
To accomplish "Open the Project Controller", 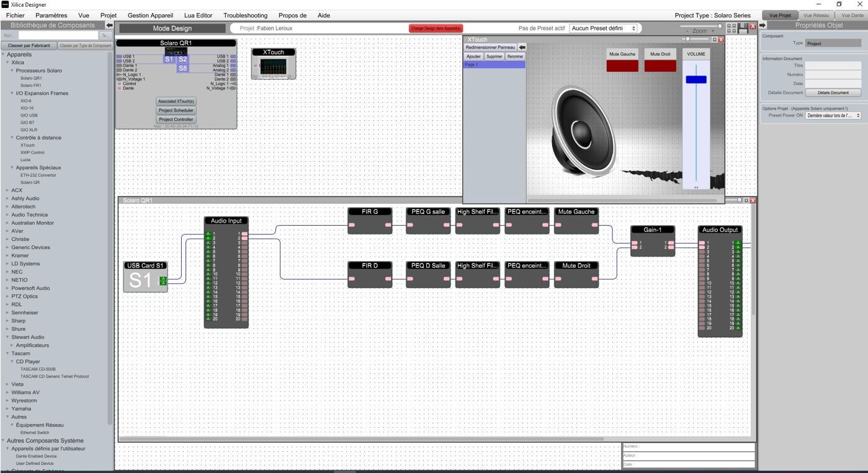I will 176,120.
